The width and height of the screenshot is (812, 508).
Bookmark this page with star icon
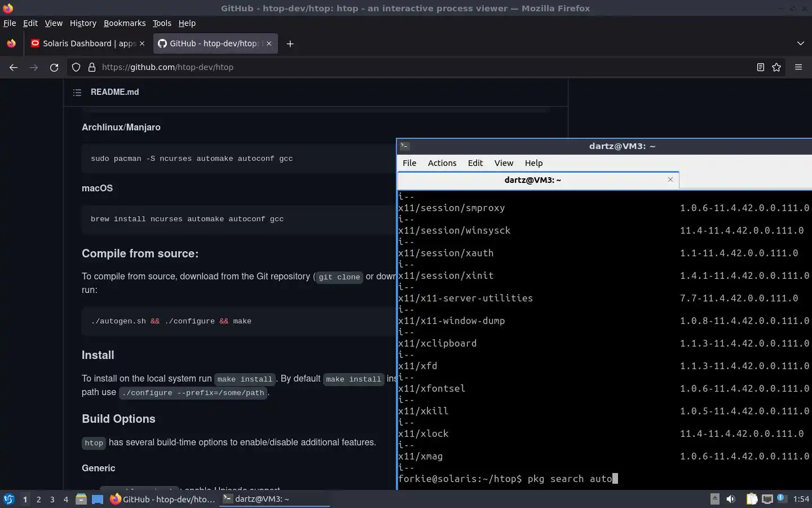coord(776,67)
